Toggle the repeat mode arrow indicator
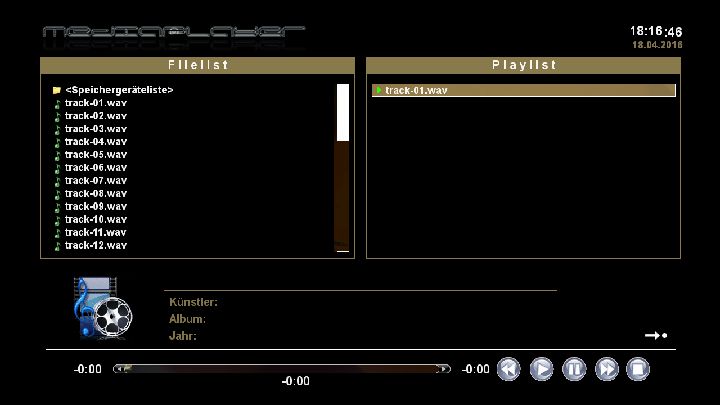The width and height of the screenshot is (720, 405). [x=655, y=336]
